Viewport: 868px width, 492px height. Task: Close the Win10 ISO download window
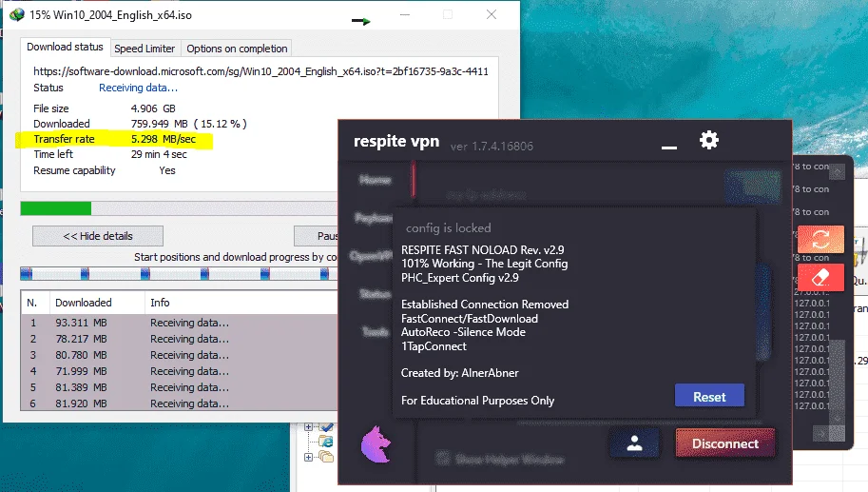[491, 14]
